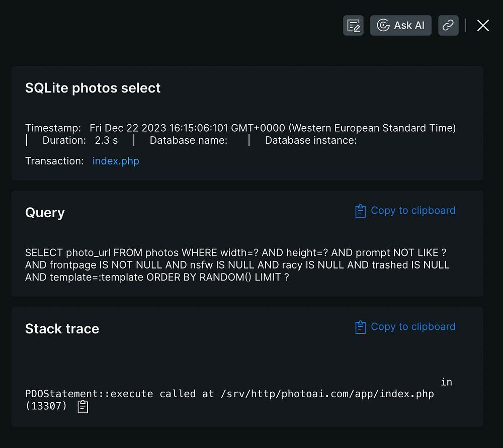This screenshot has height=448, width=503.
Task: Close the SQLite photos select panel
Action: (x=483, y=25)
